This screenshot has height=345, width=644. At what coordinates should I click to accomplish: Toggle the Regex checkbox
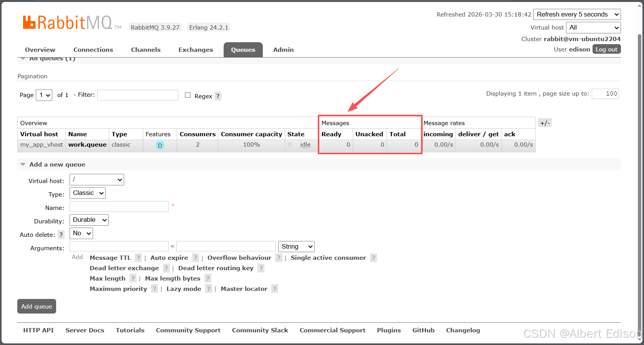tap(188, 95)
